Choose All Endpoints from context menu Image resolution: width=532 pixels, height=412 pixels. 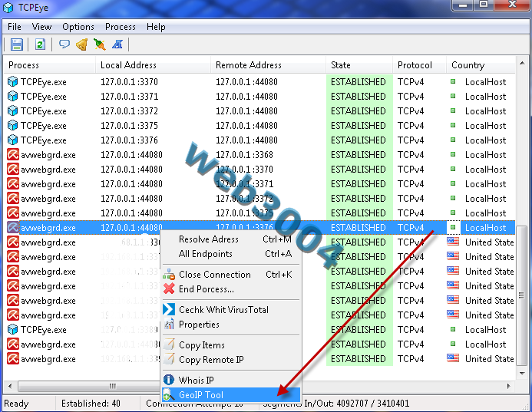click(231, 254)
